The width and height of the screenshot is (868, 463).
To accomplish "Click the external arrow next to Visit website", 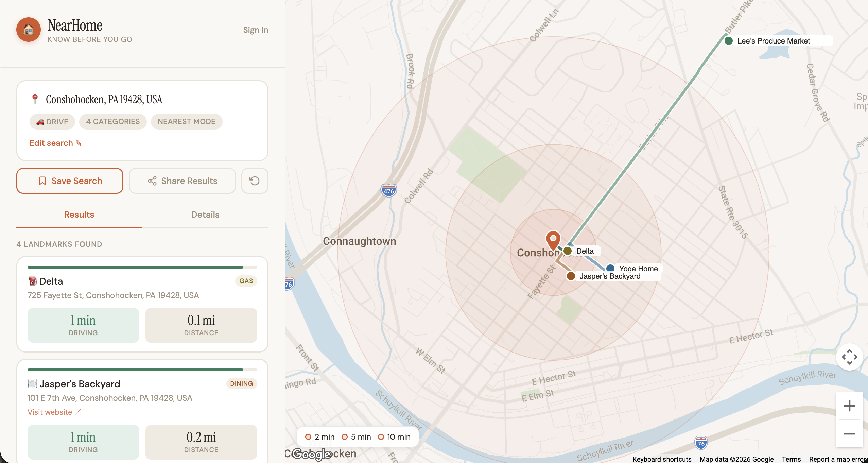I will (78, 412).
